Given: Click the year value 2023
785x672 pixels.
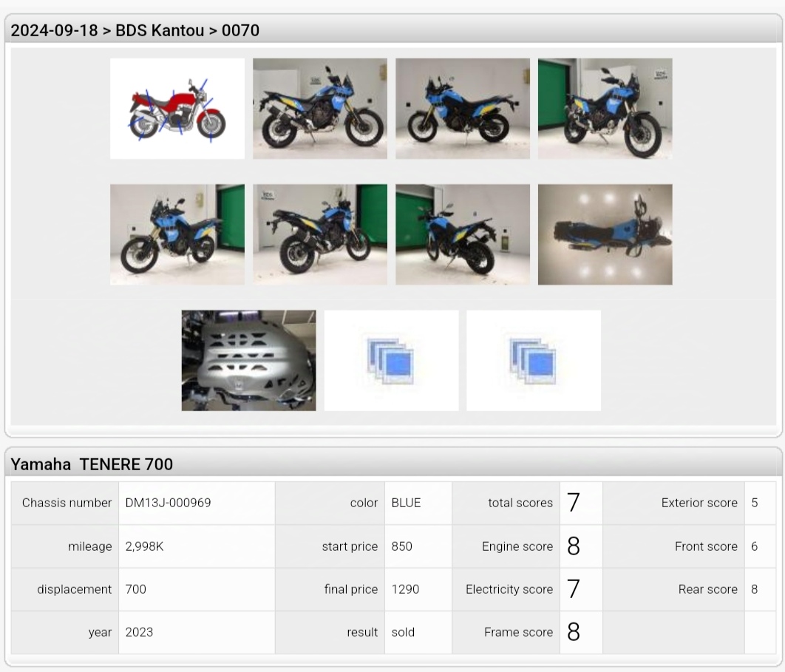Looking at the screenshot, I should coord(139,632).
